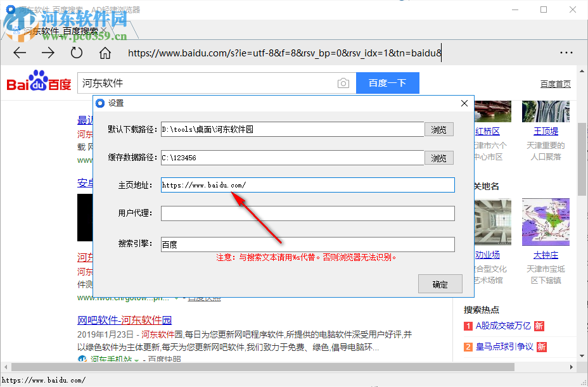Click the scroll-down arrow on right scrollbar
Image resolution: width=588 pixels, height=387 pixels.
582,357
